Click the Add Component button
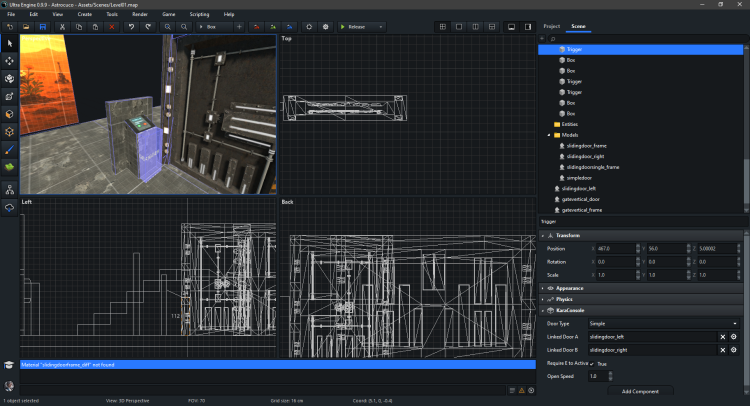Image resolution: width=750 pixels, height=406 pixels. [640, 390]
